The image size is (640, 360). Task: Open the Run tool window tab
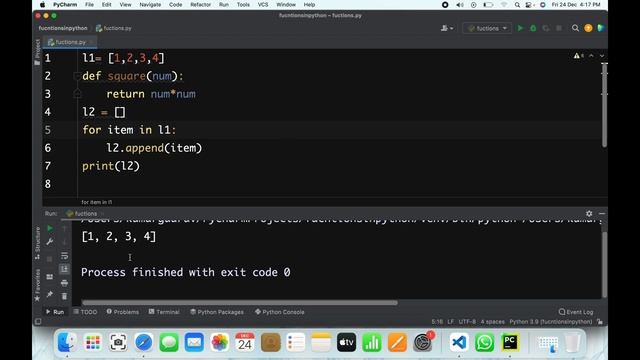pyautogui.click(x=55, y=312)
